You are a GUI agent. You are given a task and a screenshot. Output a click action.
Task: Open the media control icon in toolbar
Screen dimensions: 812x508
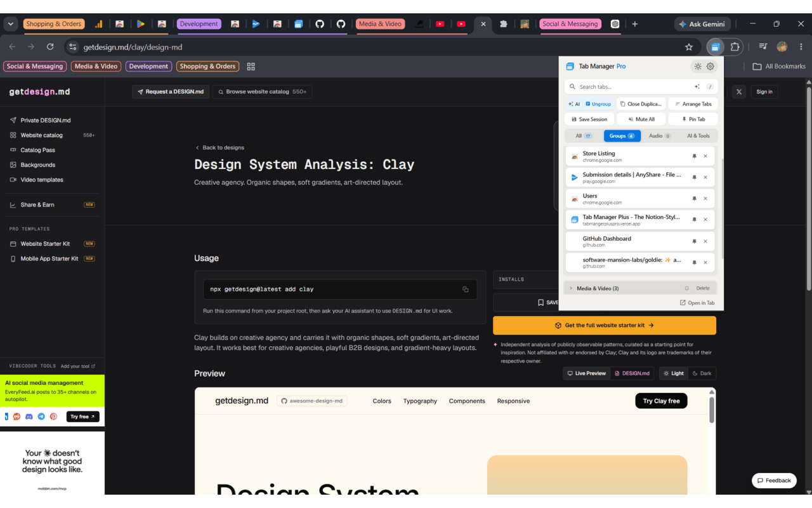(x=763, y=47)
